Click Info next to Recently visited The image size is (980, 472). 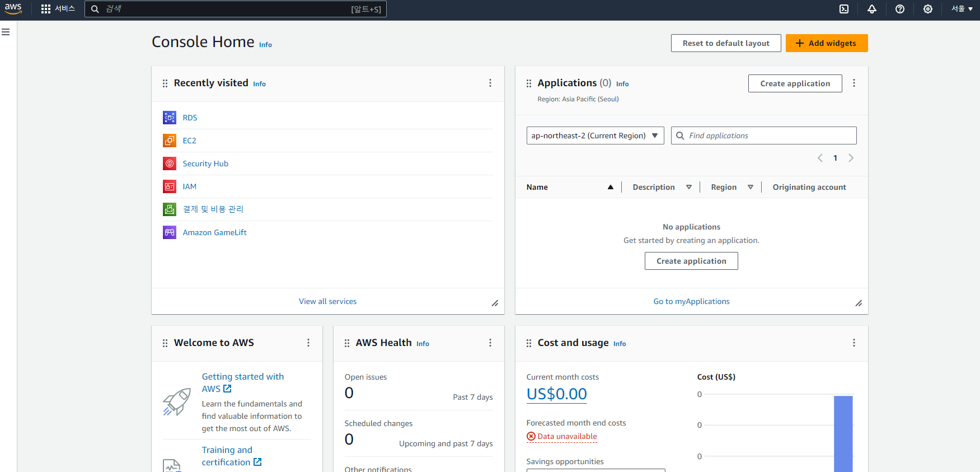click(x=259, y=84)
